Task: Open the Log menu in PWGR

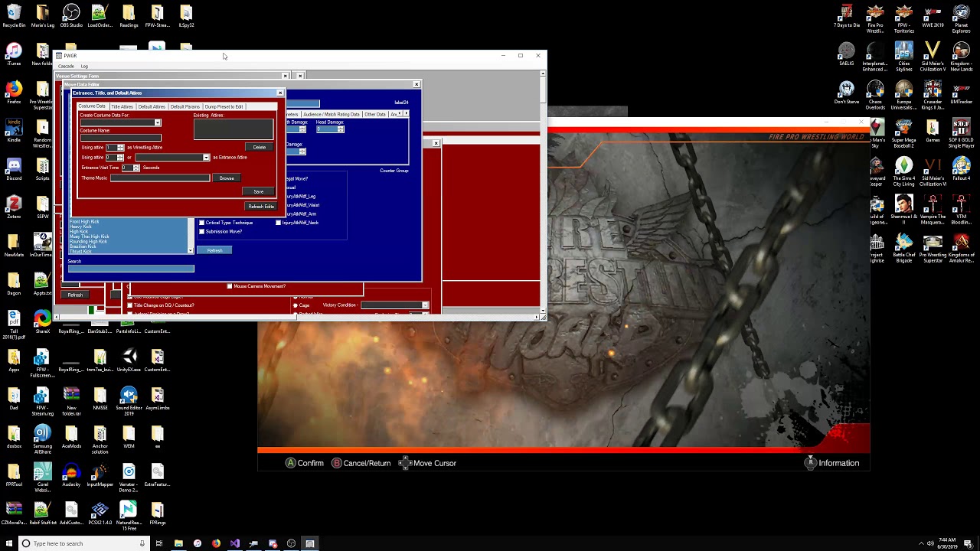Action: click(x=84, y=66)
